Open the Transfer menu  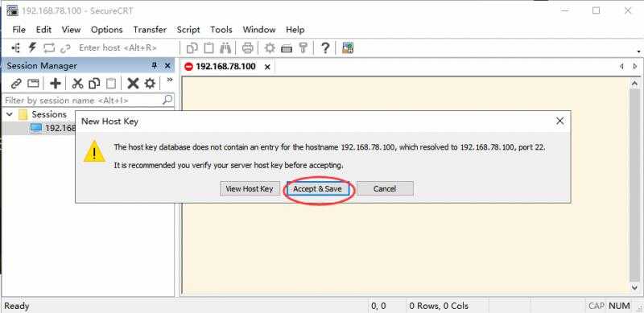pyautogui.click(x=150, y=30)
